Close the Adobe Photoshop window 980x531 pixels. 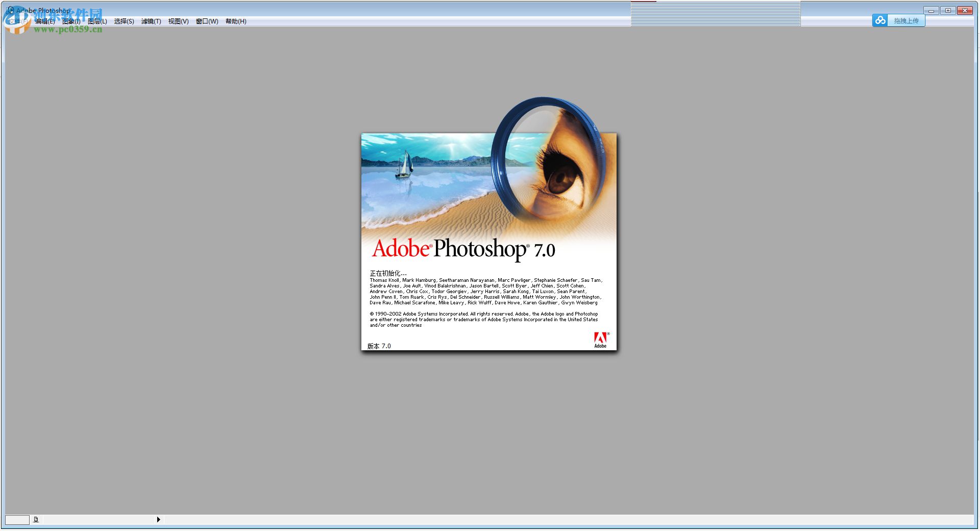tap(965, 10)
